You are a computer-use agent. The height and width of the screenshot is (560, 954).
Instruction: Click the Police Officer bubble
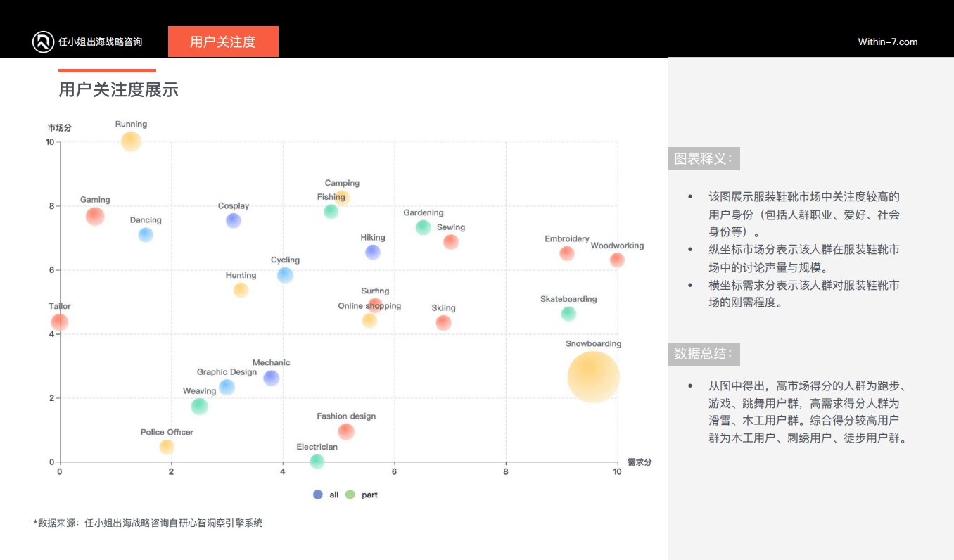[x=167, y=447]
